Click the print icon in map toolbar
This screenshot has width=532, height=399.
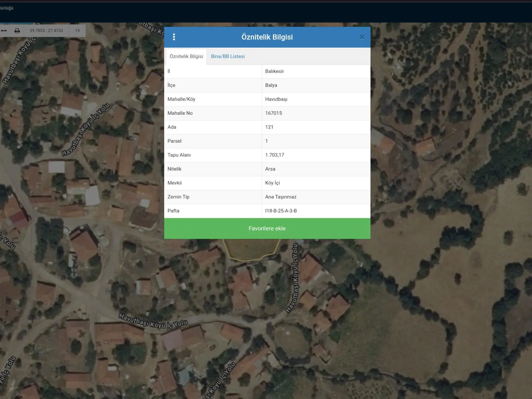17,31
